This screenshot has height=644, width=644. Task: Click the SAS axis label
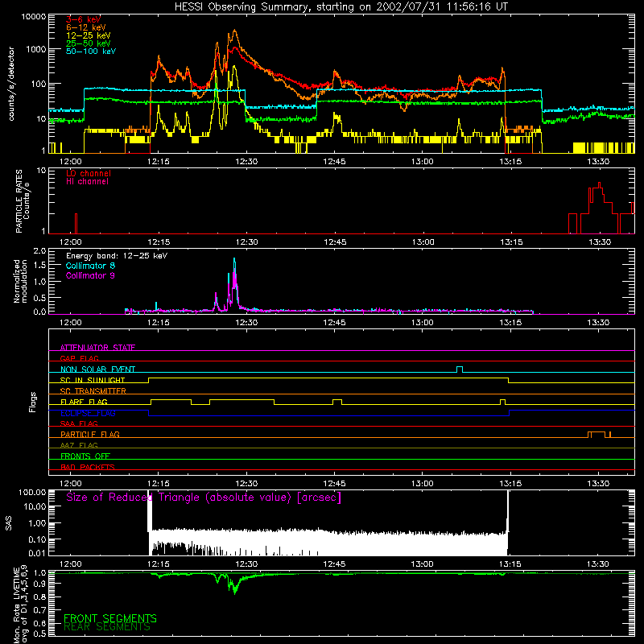click(9, 522)
